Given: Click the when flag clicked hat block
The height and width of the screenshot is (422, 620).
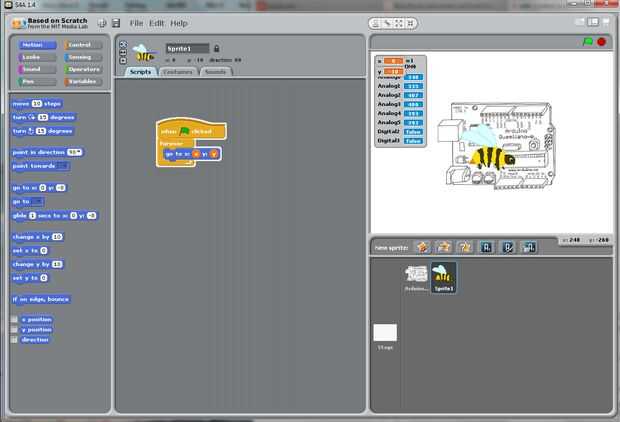Looking at the screenshot, I should pyautogui.click(x=191, y=129).
